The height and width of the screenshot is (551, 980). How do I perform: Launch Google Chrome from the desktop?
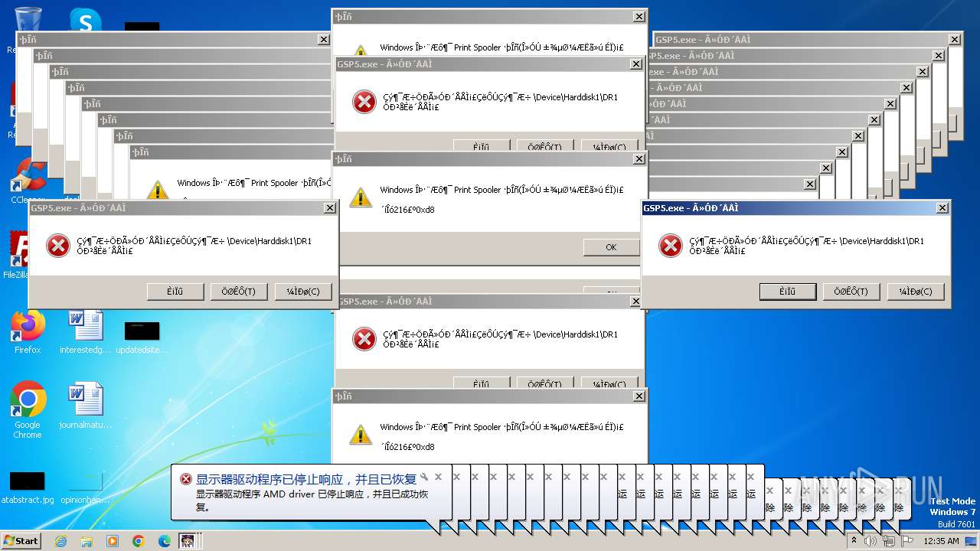28,410
